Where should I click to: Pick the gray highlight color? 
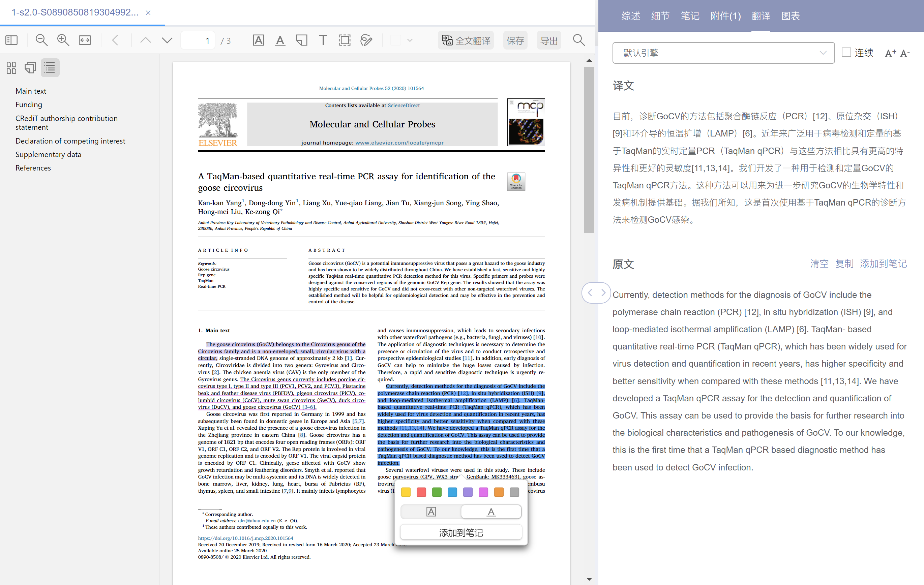514,492
